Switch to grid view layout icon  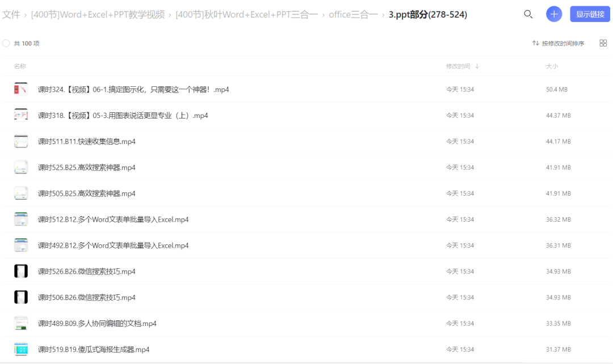(603, 43)
